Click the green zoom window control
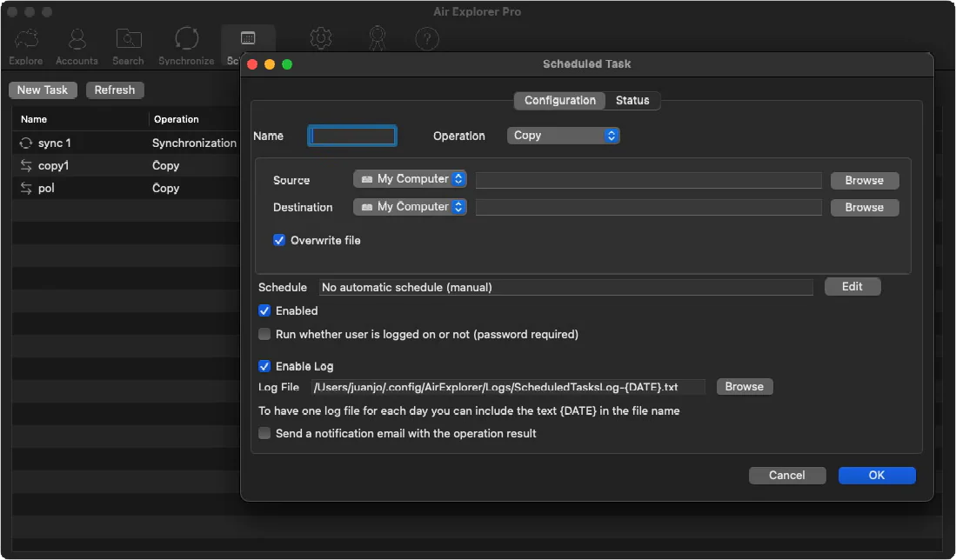Viewport: 956px width, 560px height. (287, 64)
